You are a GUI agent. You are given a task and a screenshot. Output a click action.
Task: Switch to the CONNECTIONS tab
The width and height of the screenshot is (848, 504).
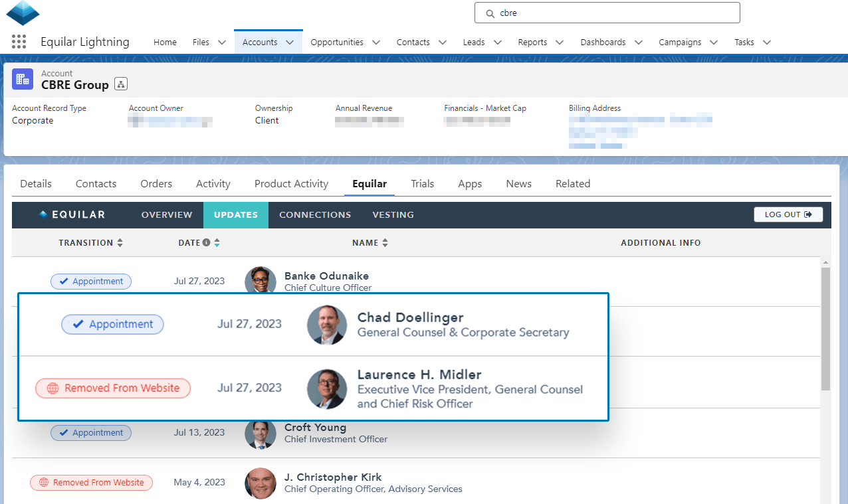click(315, 214)
